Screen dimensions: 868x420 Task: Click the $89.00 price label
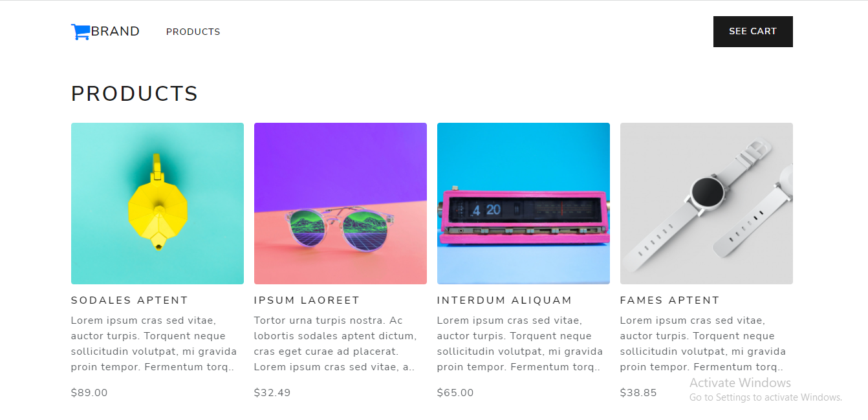[89, 393]
